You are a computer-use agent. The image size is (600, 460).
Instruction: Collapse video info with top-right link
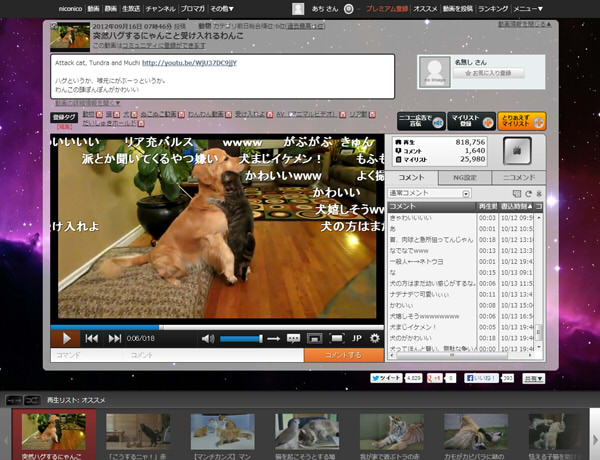click(x=525, y=24)
